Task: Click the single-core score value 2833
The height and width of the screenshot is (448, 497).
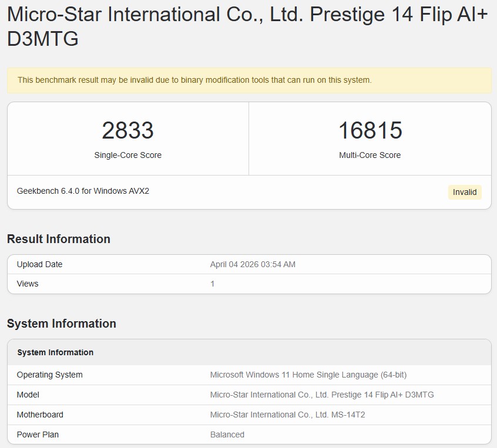Action: 127,130
